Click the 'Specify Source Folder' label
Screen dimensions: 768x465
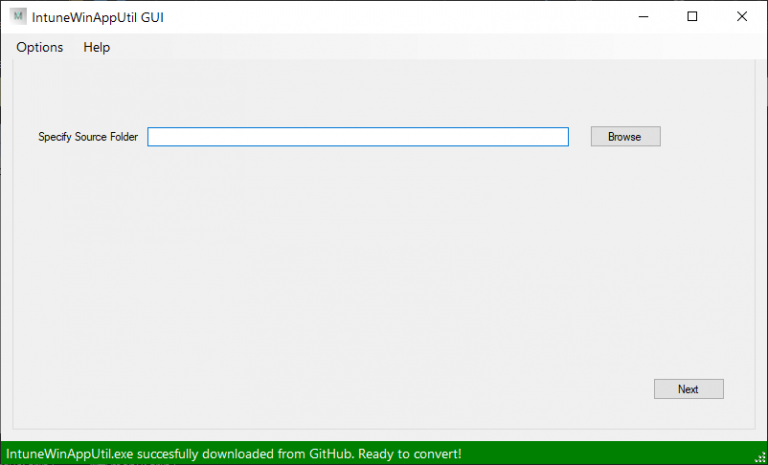[88, 137]
